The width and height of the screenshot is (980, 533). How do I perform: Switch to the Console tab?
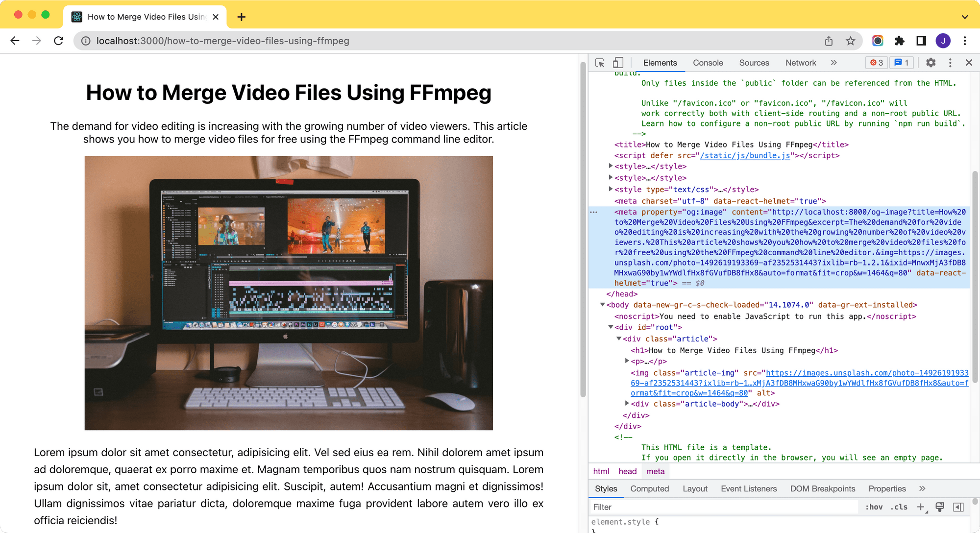(x=708, y=63)
